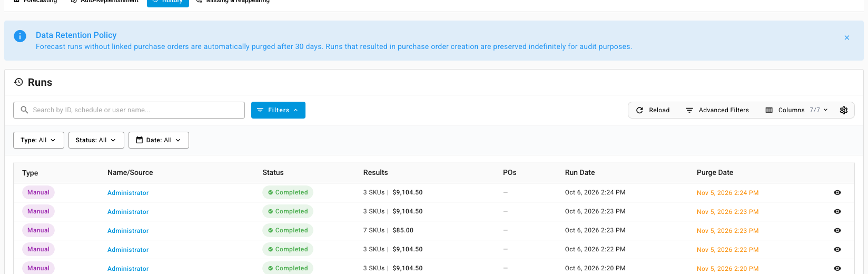Collapse the blue Filters button

coord(278,110)
